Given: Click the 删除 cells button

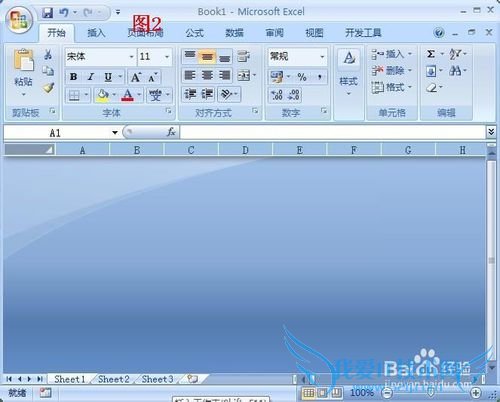Looking at the screenshot, I should [388, 70].
